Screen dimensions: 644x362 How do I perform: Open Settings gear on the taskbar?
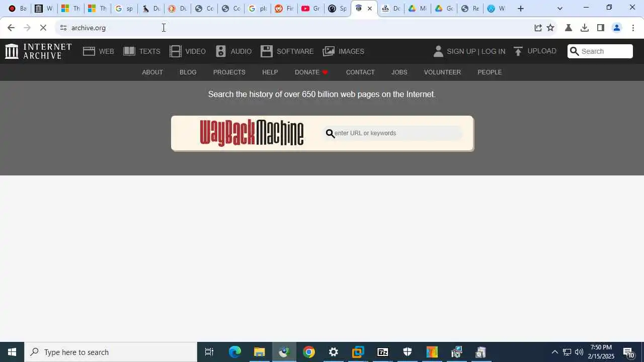[334, 352]
